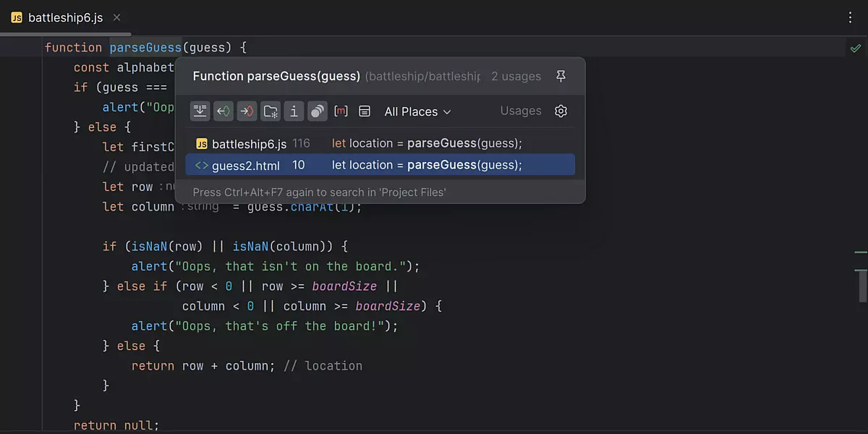
Task: Toggle the first merge/scroll-to-source filter button
Action: click(200, 111)
